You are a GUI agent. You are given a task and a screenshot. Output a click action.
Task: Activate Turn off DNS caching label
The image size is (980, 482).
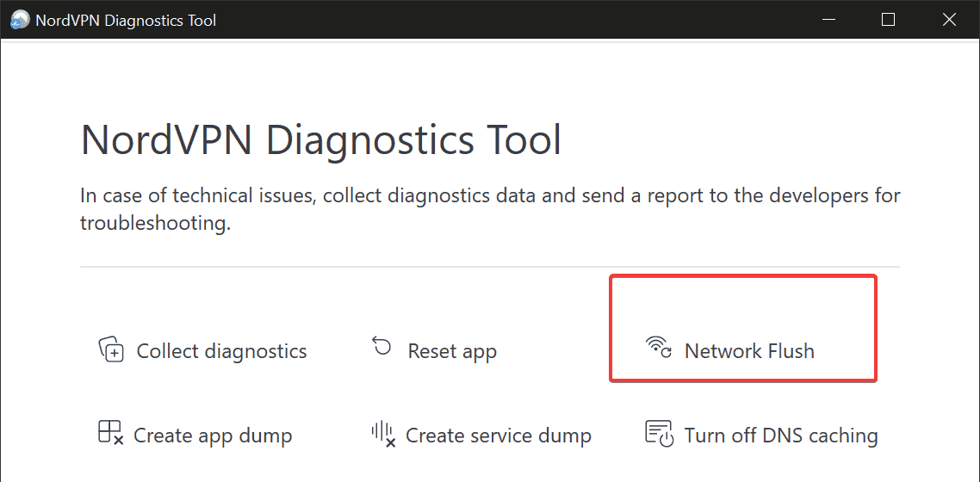[781, 435]
